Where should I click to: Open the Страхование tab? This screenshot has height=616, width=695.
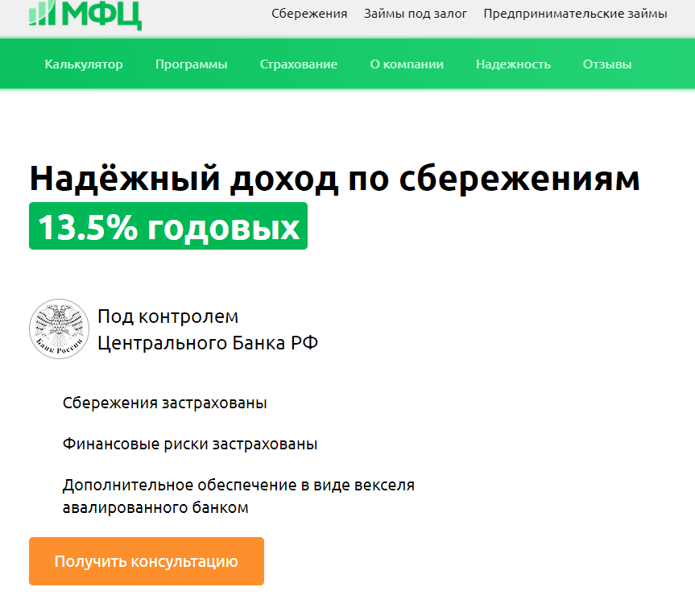coord(298,64)
